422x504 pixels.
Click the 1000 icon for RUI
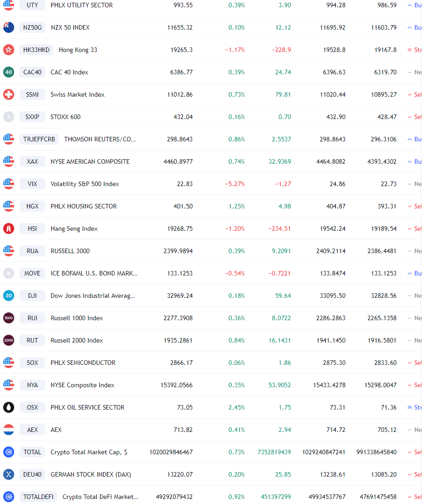(x=9, y=318)
